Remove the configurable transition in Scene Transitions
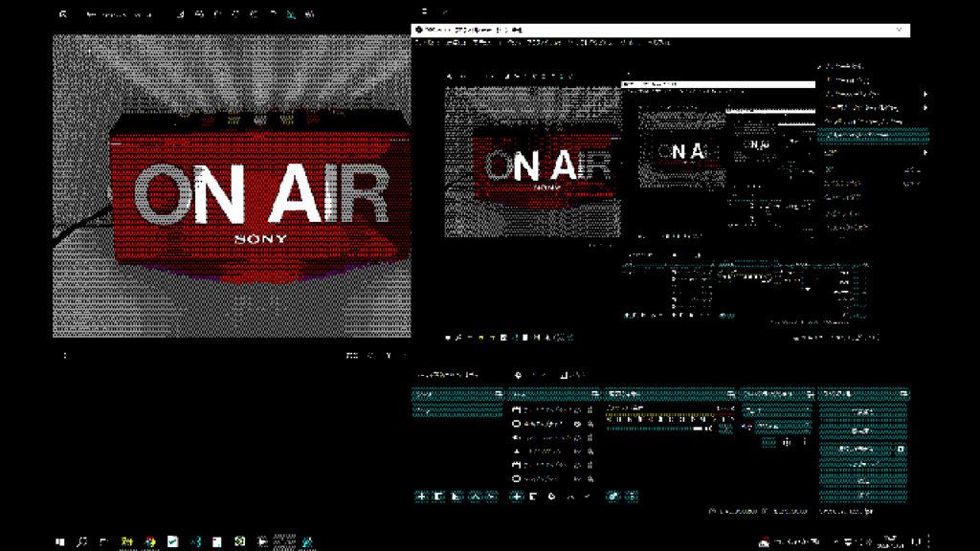Screen dimensions: 980x551 click(787, 442)
